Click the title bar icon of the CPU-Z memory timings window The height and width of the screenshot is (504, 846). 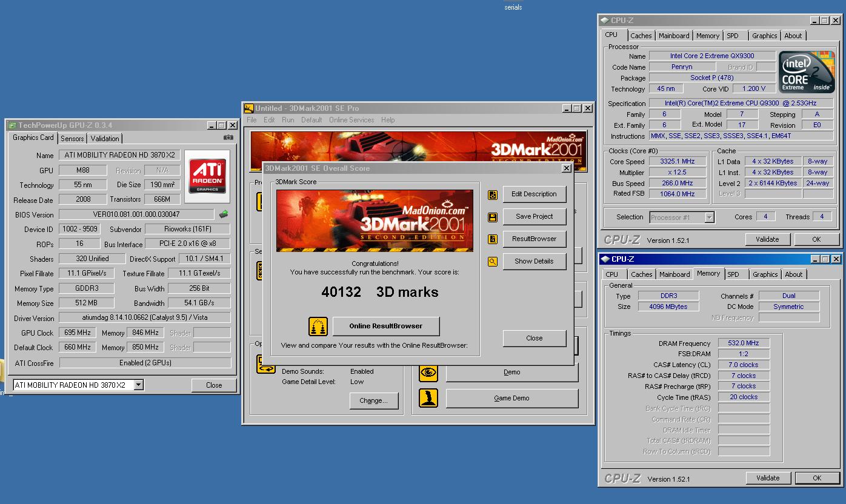(605, 259)
